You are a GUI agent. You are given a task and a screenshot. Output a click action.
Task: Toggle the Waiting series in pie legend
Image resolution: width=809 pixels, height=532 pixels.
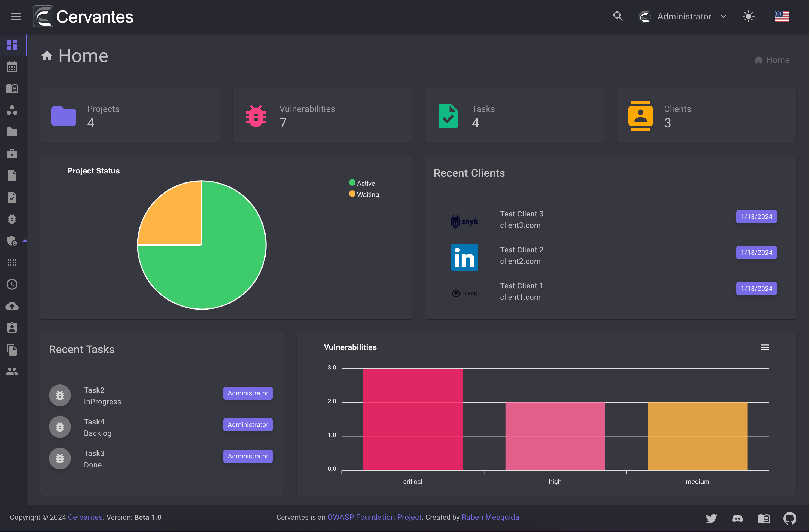point(364,194)
